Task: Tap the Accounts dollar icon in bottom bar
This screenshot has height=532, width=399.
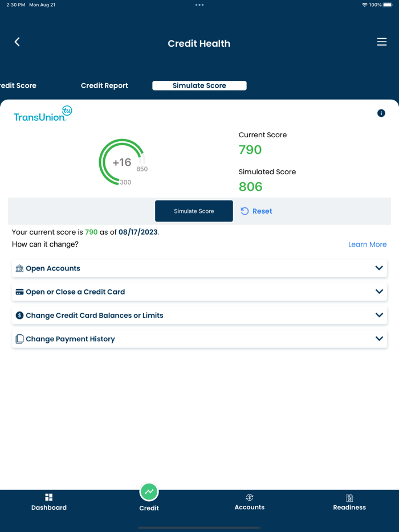Action: tap(250, 497)
